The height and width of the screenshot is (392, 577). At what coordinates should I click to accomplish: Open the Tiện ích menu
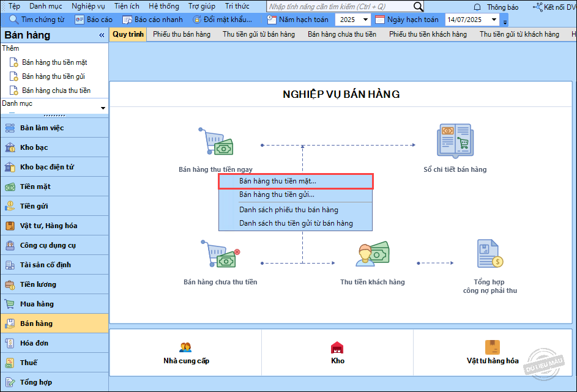(127, 6)
